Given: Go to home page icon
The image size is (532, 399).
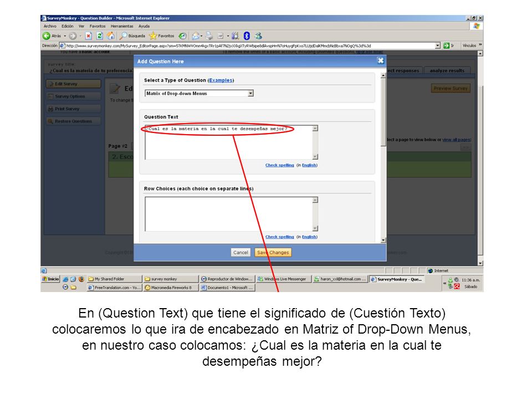Looking at the screenshot, I should point(111,35).
